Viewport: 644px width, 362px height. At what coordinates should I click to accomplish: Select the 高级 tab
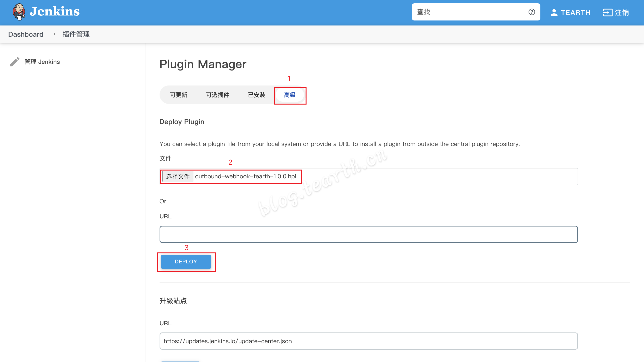[290, 95]
